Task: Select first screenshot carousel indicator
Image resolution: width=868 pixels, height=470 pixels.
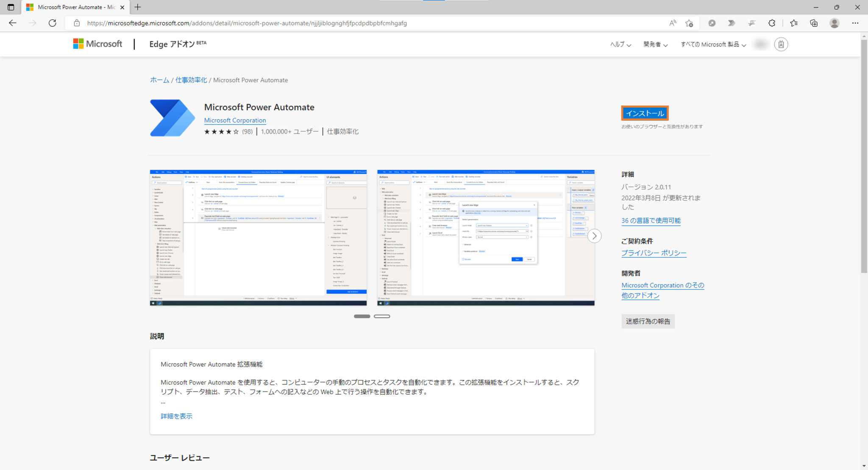Action: (x=362, y=316)
